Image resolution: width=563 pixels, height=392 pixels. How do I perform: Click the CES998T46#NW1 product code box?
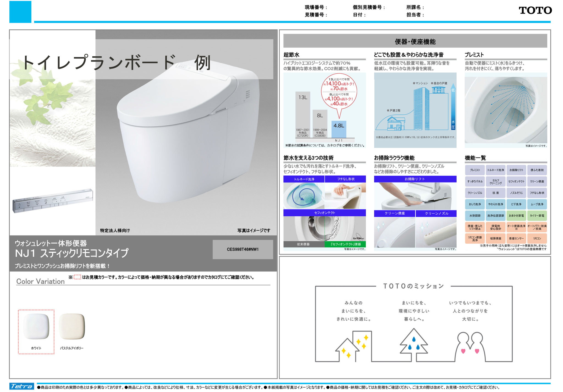click(243, 249)
